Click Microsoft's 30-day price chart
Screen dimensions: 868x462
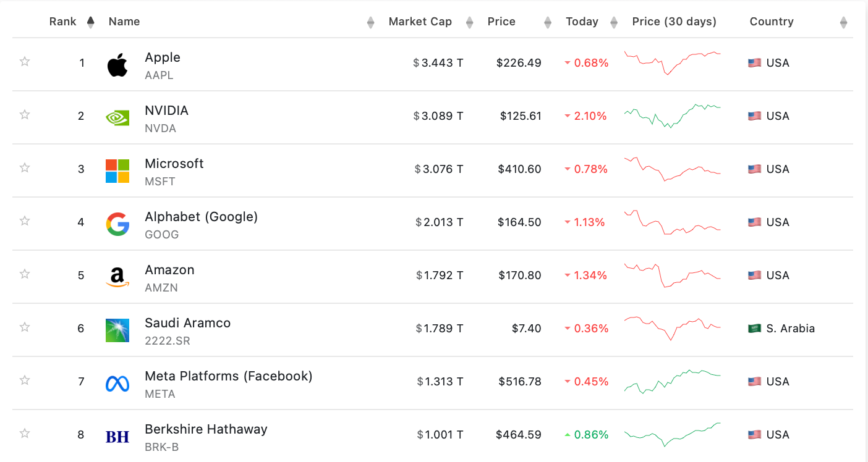pos(672,169)
